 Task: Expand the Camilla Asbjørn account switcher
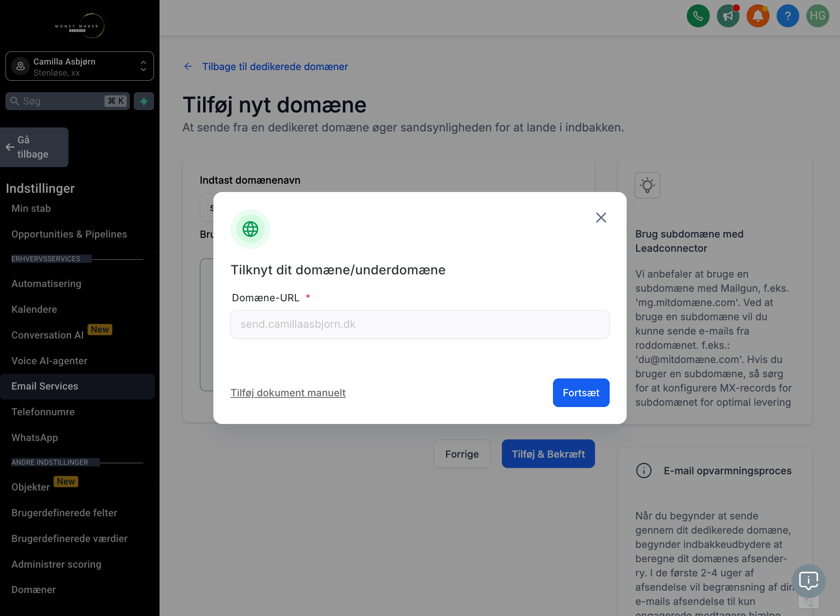click(x=80, y=66)
